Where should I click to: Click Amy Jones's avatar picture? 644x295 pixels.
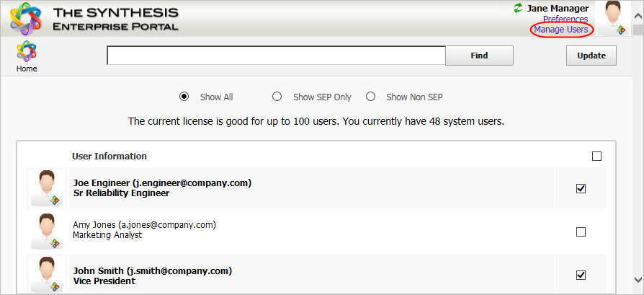tap(47, 231)
